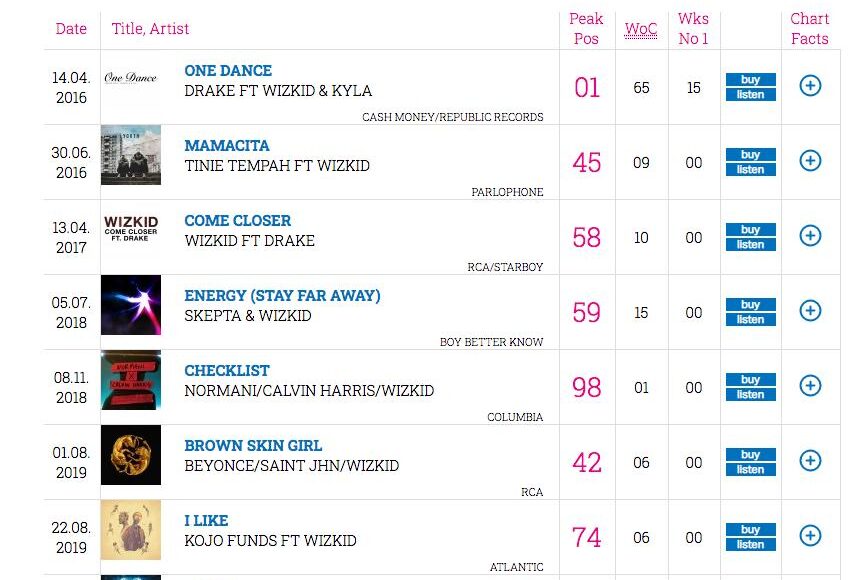Open the CHECKLIST song title link

coord(227,371)
